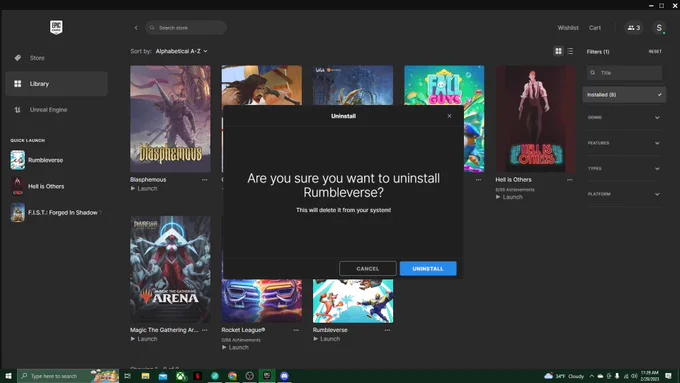Switch to grid view
This screenshot has height=383, width=680.
pyautogui.click(x=558, y=51)
